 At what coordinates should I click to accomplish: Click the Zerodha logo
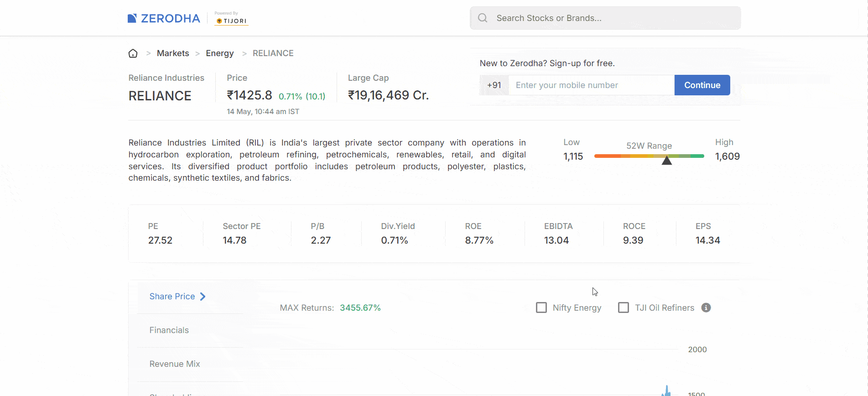point(164,18)
